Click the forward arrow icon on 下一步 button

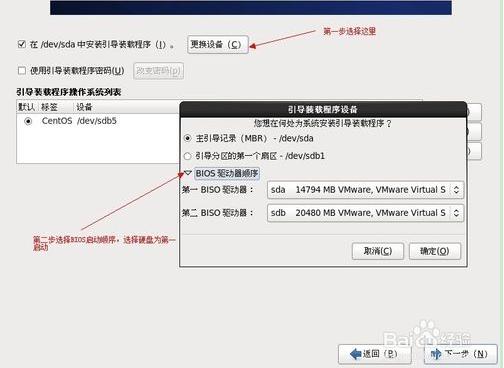pos(436,354)
